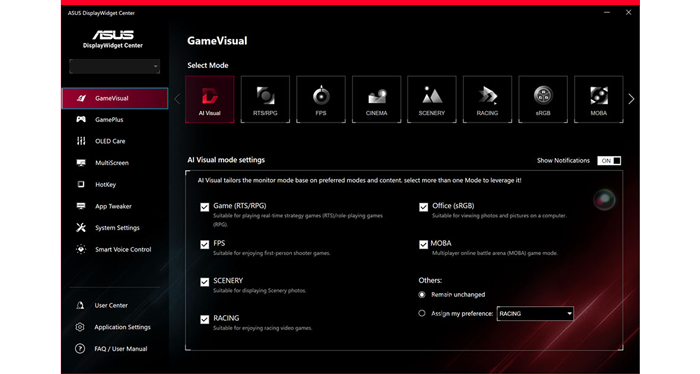The width and height of the screenshot is (700, 374).
Task: Expand the monitor selection dropdown
Action: [115, 66]
